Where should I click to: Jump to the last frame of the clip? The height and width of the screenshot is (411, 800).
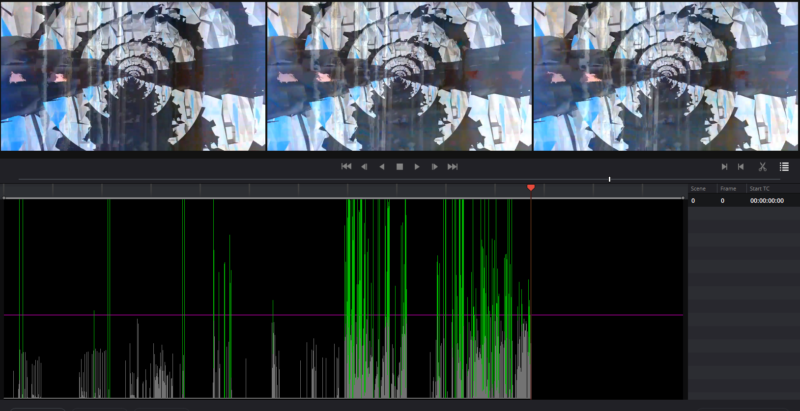452,166
